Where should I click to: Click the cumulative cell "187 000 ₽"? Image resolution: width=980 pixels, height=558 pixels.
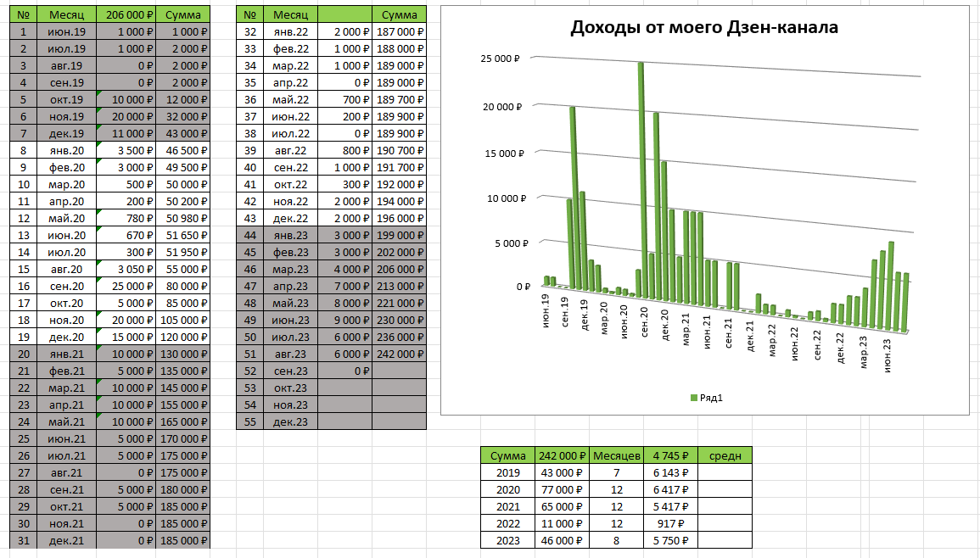tap(400, 32)
